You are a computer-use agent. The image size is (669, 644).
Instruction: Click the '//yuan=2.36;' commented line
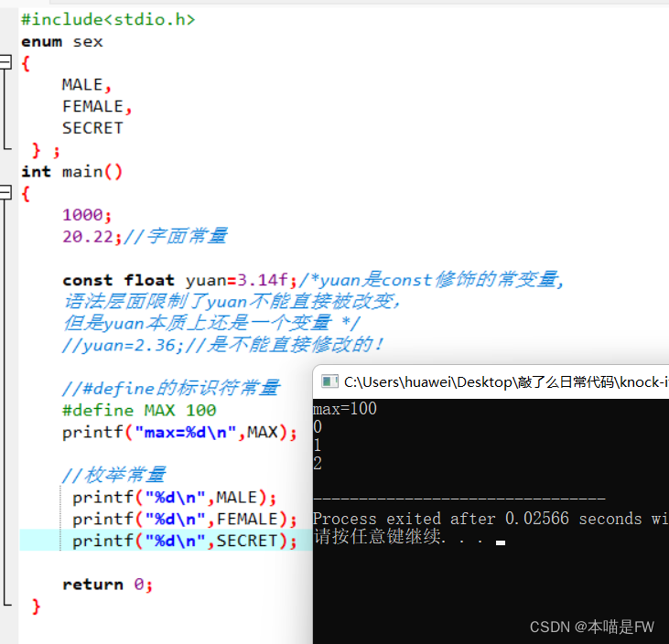pyautogui.click(x=223, y=345)
